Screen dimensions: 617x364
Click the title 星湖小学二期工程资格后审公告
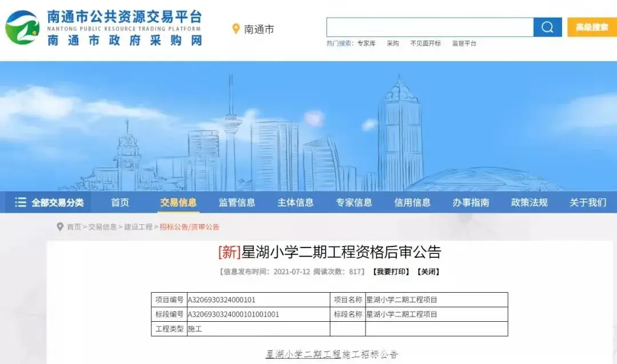click(x=341, y=252)
